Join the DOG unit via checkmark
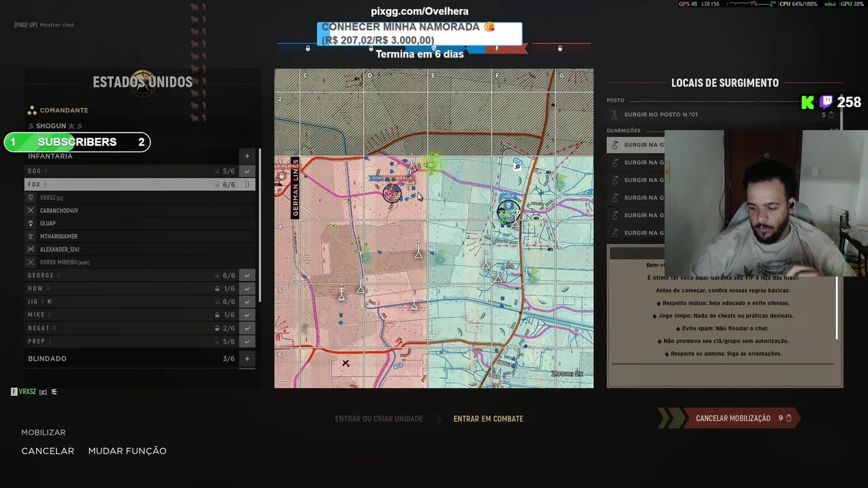 (x=248, y=171)
